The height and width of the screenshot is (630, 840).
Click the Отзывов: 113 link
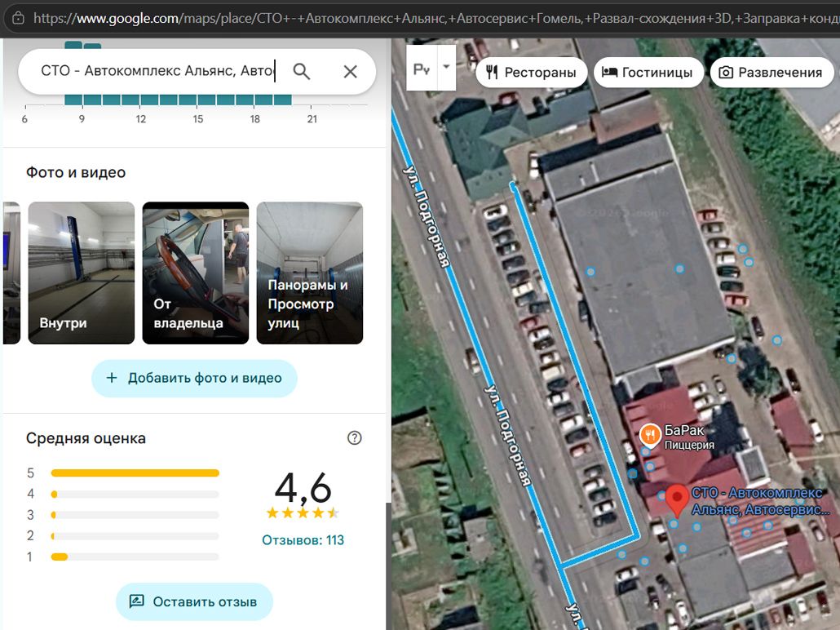(x=303, y=540)
